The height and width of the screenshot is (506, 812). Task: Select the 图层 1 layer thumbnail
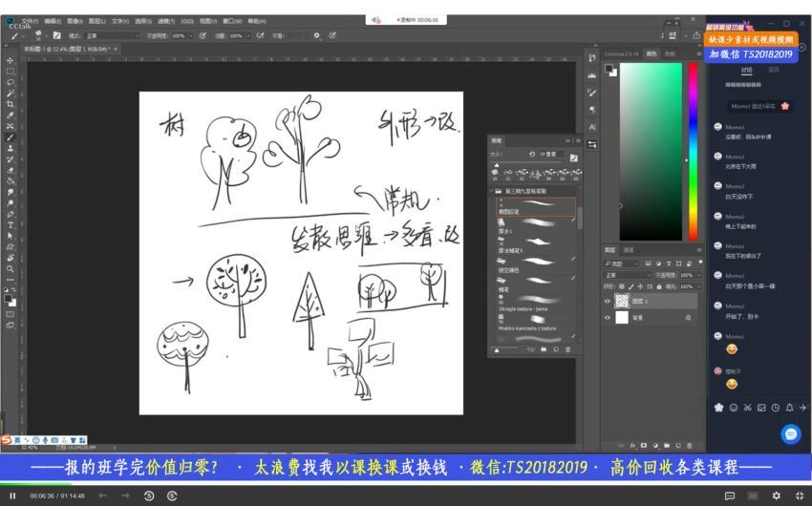tap(622, 301)
